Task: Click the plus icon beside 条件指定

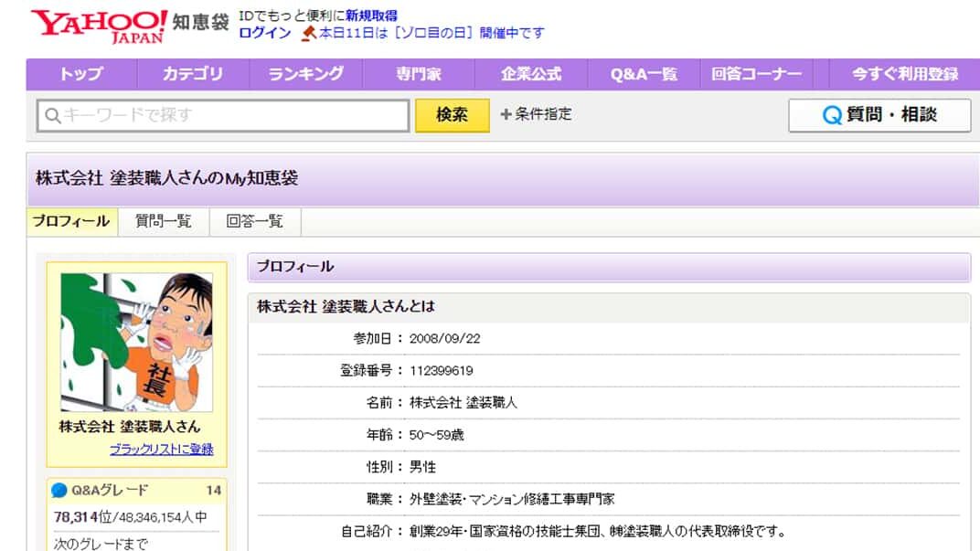Action: (x=505, y=115)
